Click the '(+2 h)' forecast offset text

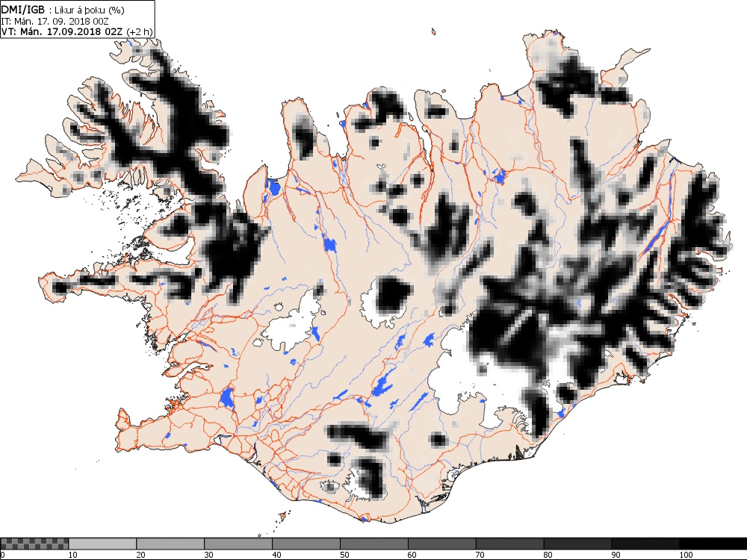[139, 31]
